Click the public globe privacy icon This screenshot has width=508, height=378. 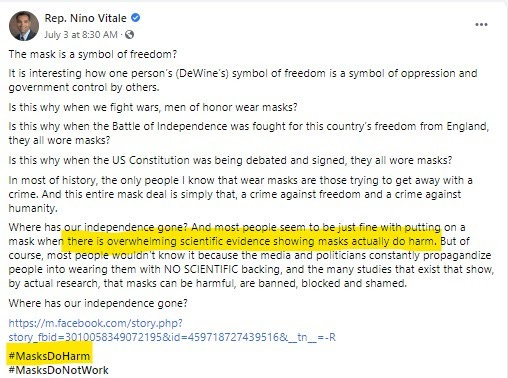129,35
